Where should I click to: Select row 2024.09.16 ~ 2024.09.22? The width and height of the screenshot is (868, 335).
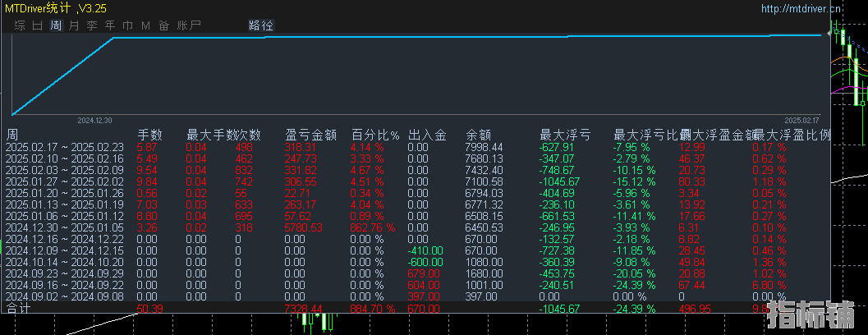click(417, 285)
